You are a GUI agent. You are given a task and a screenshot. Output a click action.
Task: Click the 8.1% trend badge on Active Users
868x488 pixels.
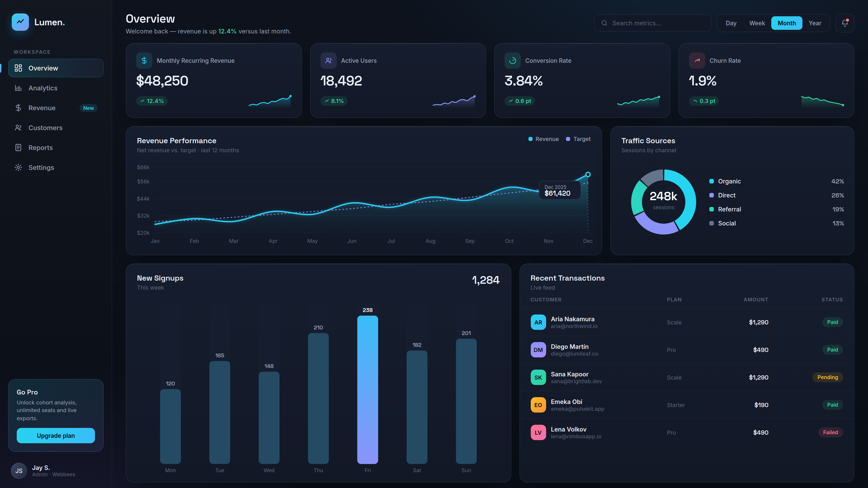(x=334, y=101)
